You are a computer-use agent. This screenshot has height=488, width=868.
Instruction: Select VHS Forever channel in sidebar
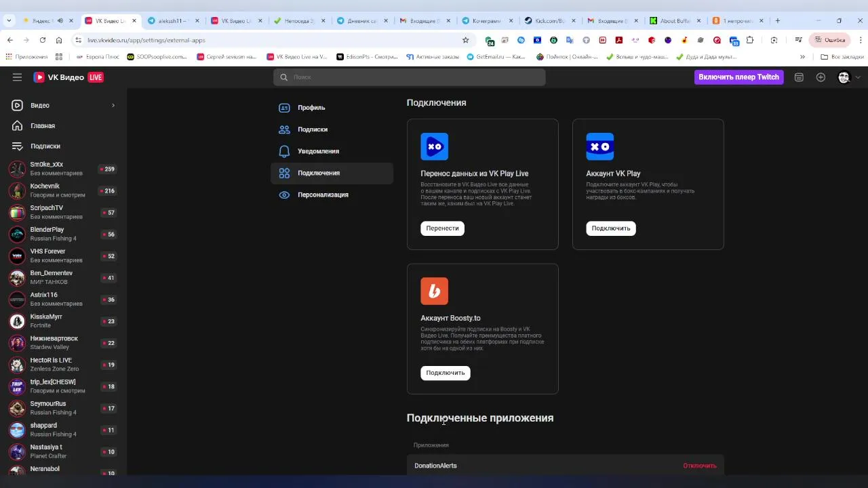[62, 256]
